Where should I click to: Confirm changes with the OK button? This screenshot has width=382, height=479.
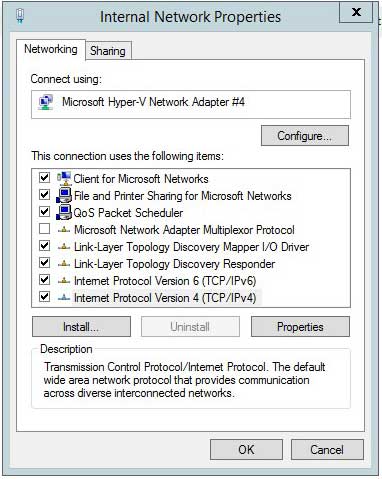(246, 450)
